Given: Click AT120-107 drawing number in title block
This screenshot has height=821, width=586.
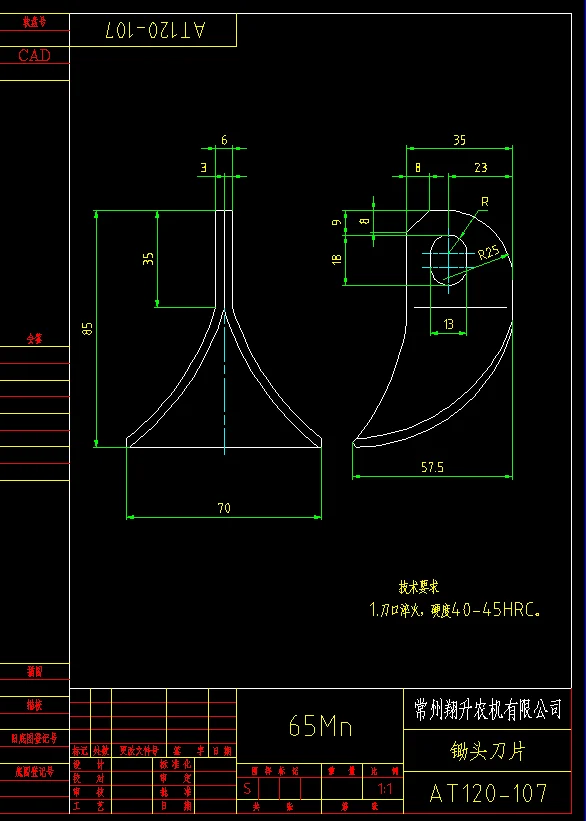Looking at the screenshot, I should tap(488, 794).
